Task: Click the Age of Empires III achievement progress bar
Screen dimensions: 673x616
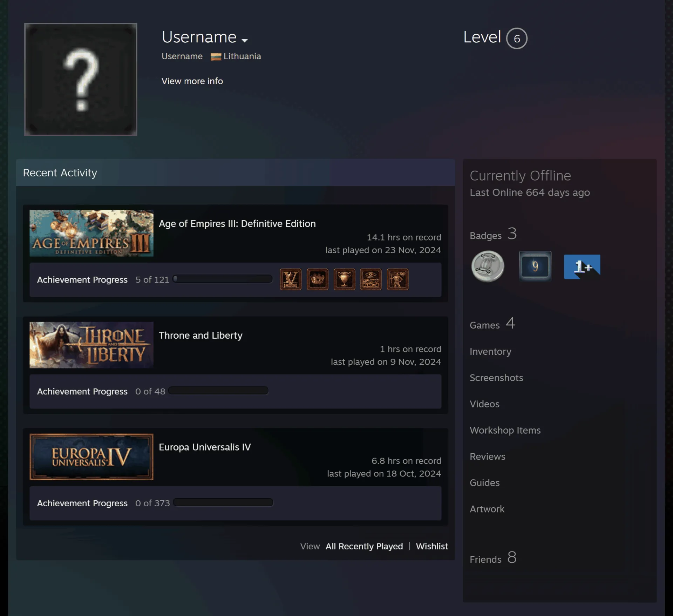Action: click(x=223, y=279)
